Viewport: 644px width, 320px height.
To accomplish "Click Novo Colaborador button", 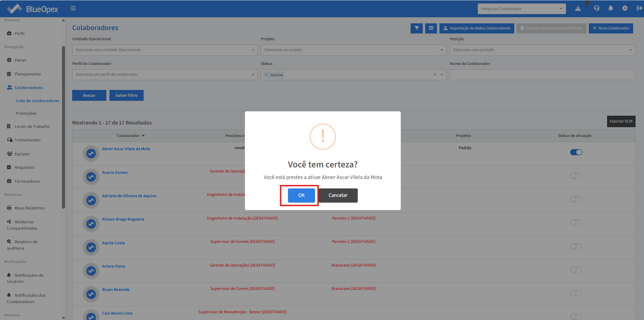I will (x=611, y=28).
